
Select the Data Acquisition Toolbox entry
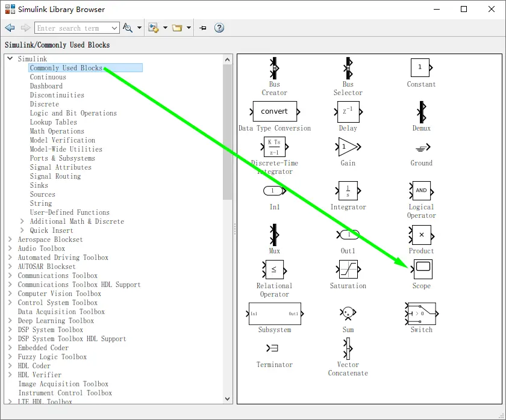coord(61,311)
